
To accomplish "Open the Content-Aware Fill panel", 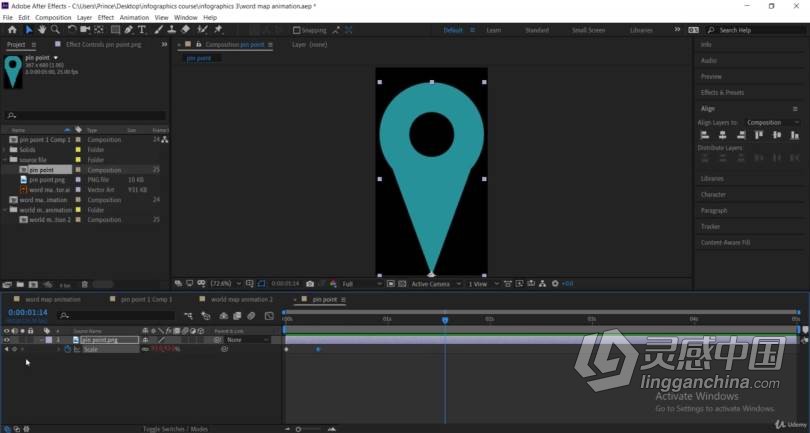I will coord(725,242).
